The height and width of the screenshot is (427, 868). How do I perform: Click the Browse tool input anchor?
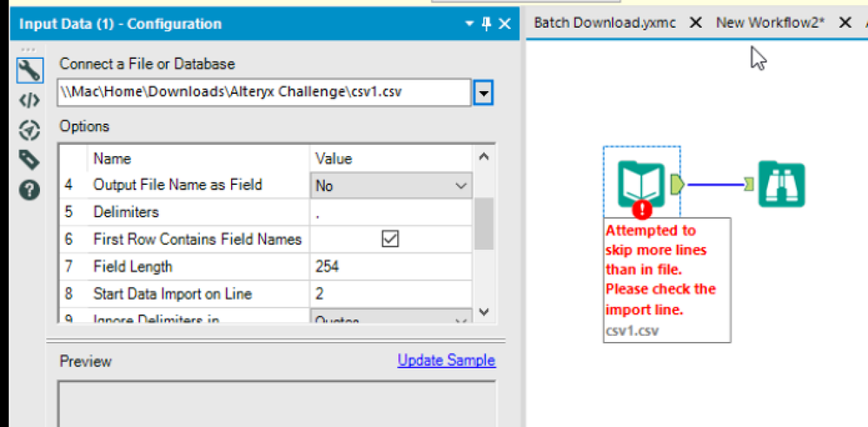[749, 184]
